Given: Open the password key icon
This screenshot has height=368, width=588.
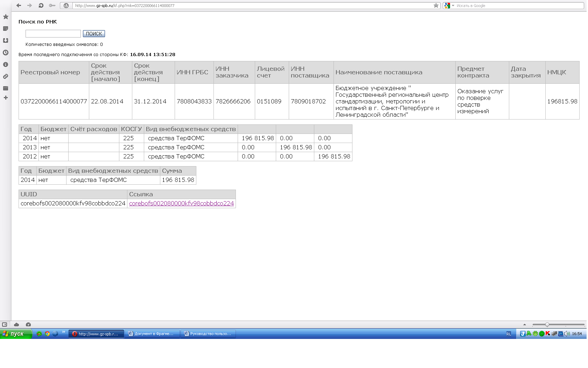Looking at the screenshot, I should tap(52, 5).
